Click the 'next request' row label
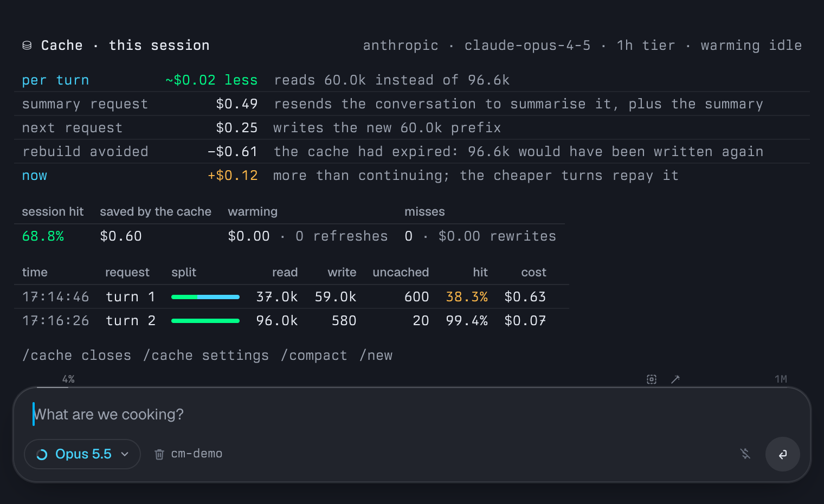 [72, 128]
